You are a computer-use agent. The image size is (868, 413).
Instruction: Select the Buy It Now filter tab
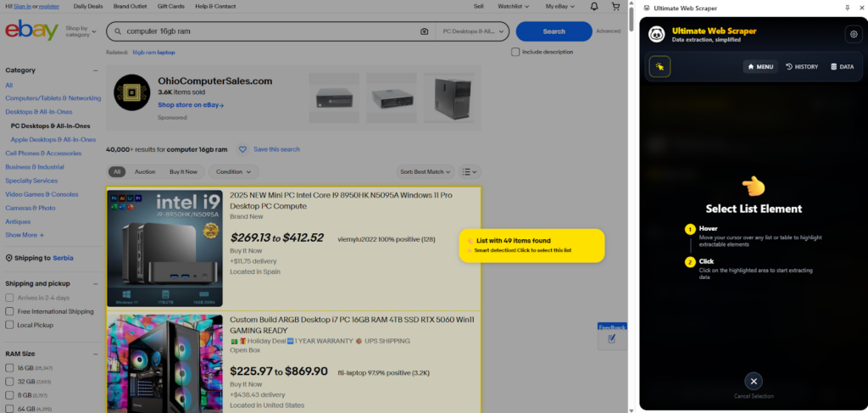pyautogui.click(x=183, y=171)
